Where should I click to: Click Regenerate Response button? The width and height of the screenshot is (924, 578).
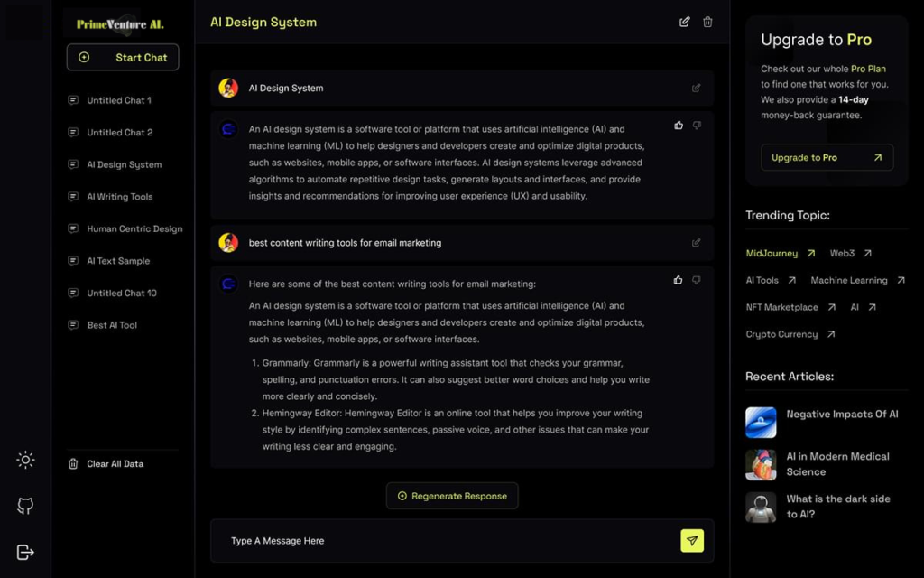[x=452, y=496]
